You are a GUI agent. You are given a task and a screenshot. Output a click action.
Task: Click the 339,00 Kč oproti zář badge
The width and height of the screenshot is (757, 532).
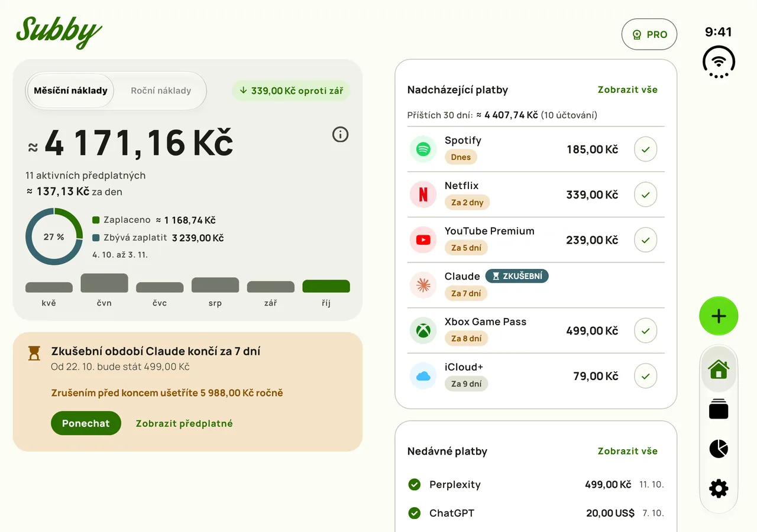click(x=291, y=91)
